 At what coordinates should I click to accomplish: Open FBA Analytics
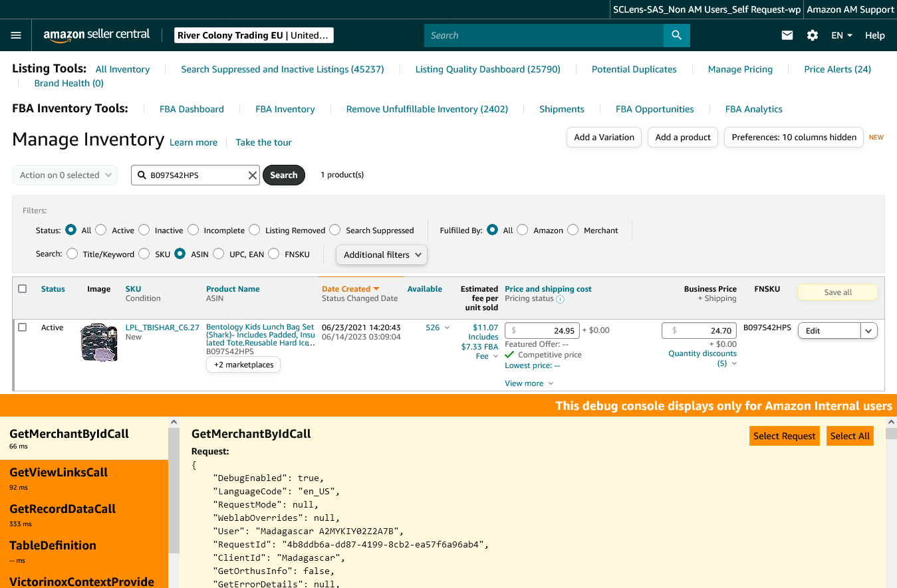(754, 109)
